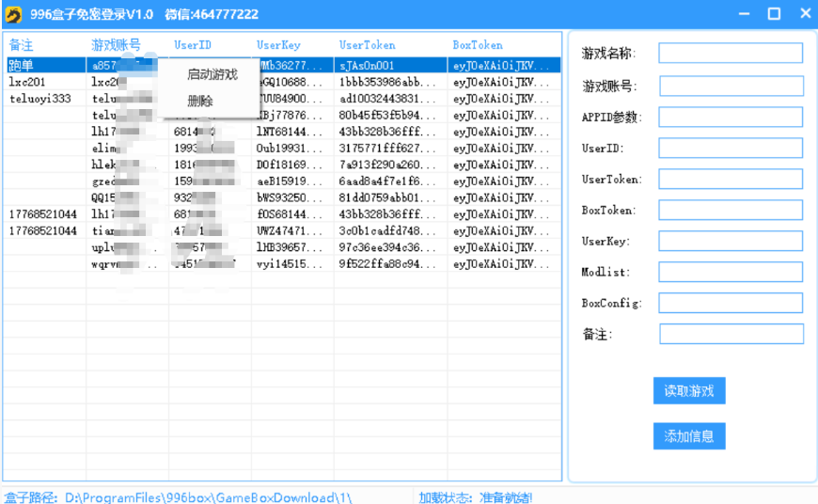
Task: Minimize the application window
Action: (x=744, y=14)
